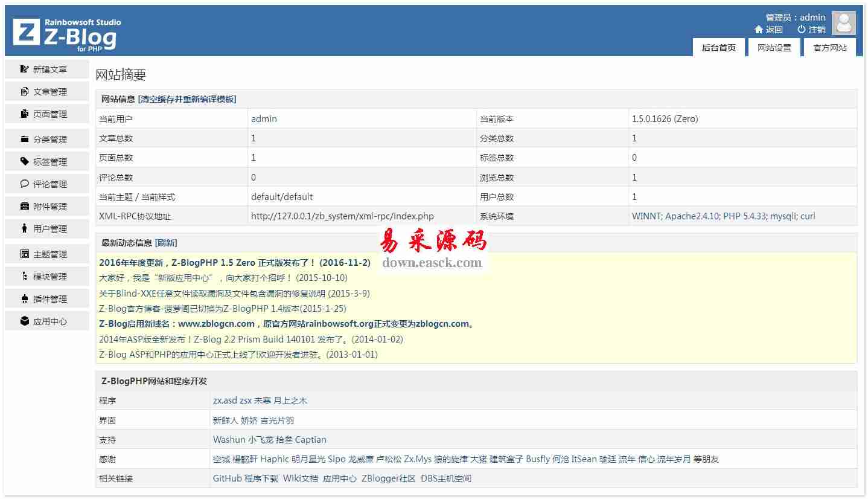Click the 分类管理 folder icon
This screenshot has width=868, height=499.
pos(25,140)
